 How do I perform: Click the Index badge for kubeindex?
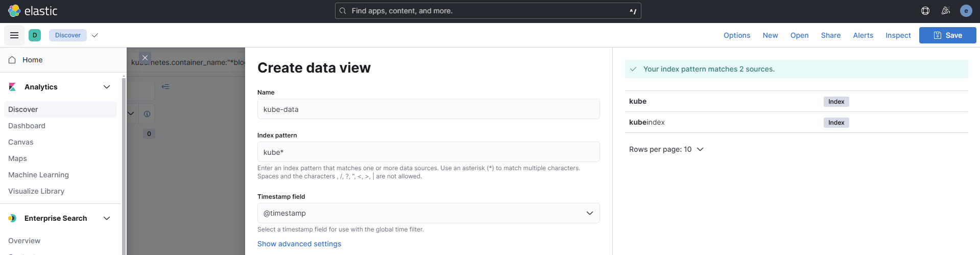tap(836, 123)
